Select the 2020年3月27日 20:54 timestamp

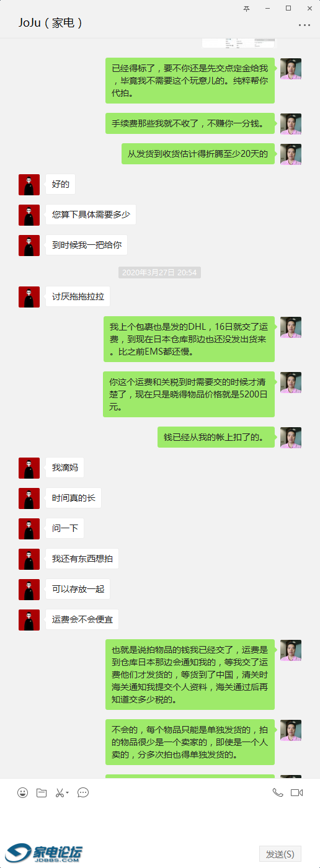click(159, 272)
